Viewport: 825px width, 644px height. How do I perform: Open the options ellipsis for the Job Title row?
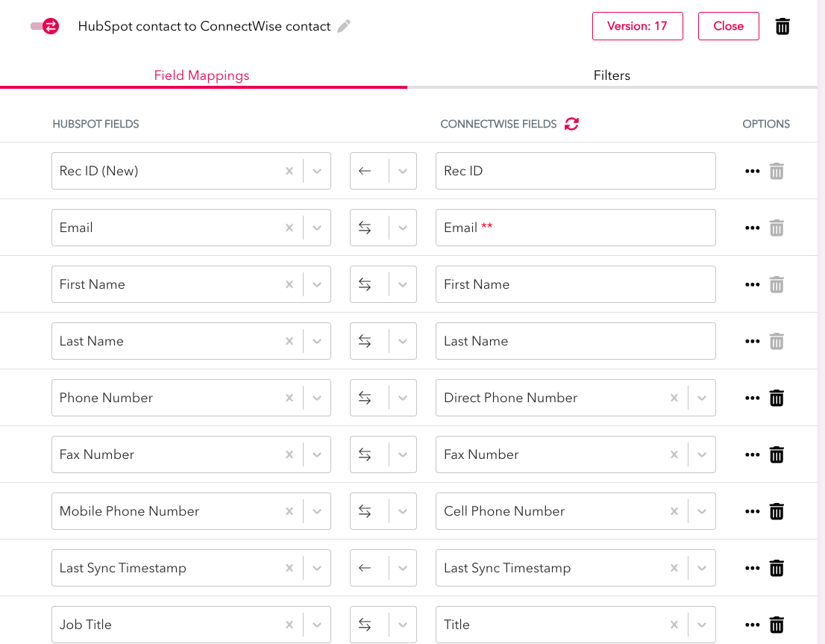[752, 625]
